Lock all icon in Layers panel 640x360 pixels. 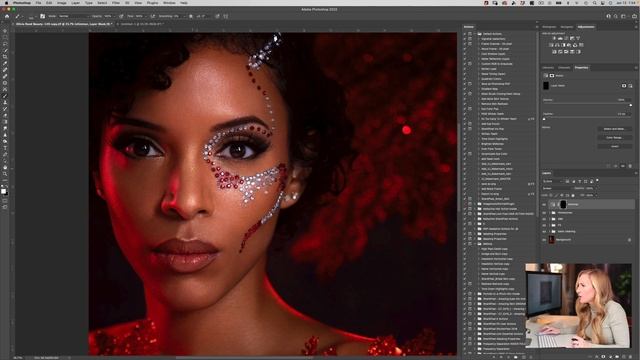pyautogui.click(x=573, y=195)
